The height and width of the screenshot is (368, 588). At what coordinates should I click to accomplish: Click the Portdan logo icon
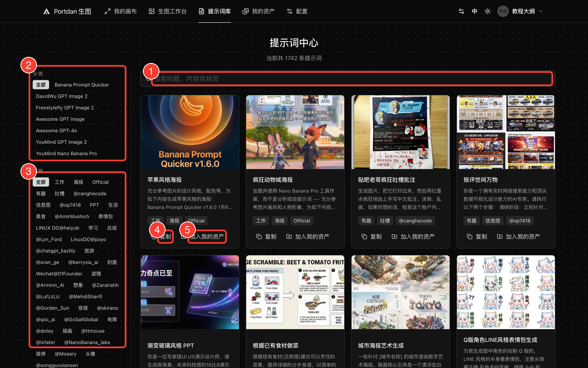[x=46, y=11]
